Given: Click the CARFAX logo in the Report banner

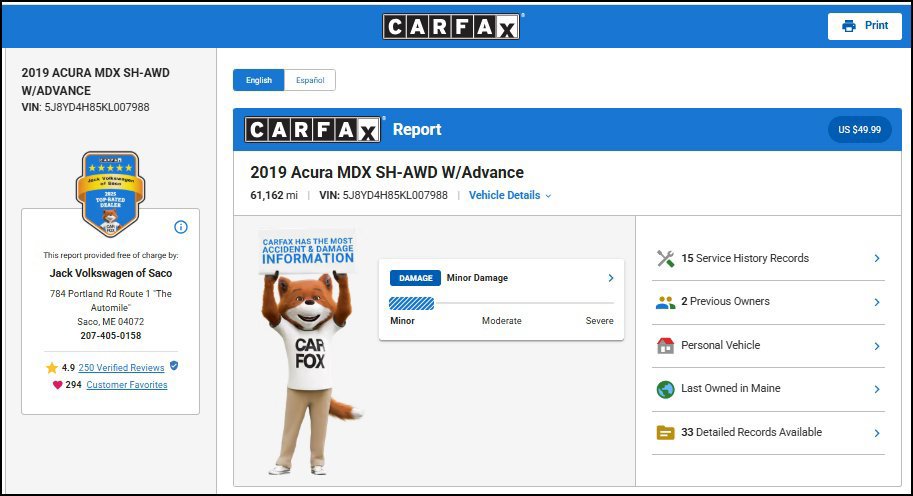Looking at the screenshot, I should coord(313,129).
